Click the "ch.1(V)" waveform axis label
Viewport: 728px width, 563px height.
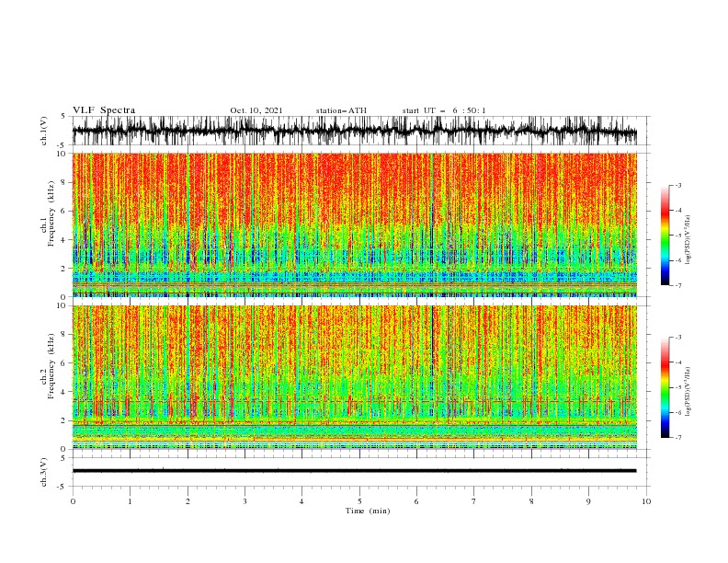click(x=44, y=131)
